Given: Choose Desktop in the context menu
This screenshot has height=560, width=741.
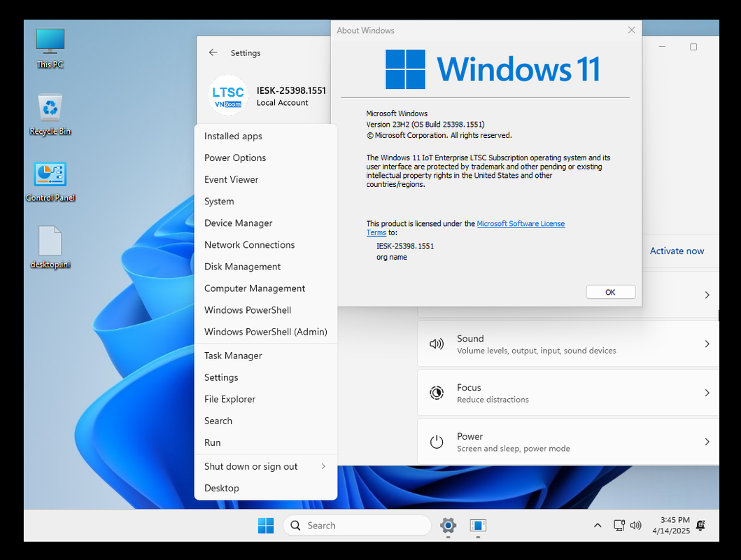Looking at the screenshot, I should pyautogui.click(x=266, y=488).
